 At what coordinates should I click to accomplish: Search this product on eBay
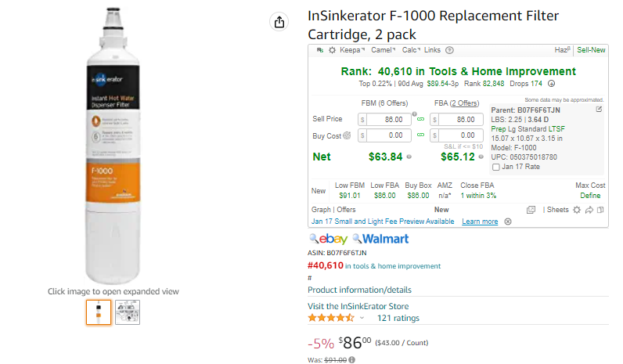[329, 239]
